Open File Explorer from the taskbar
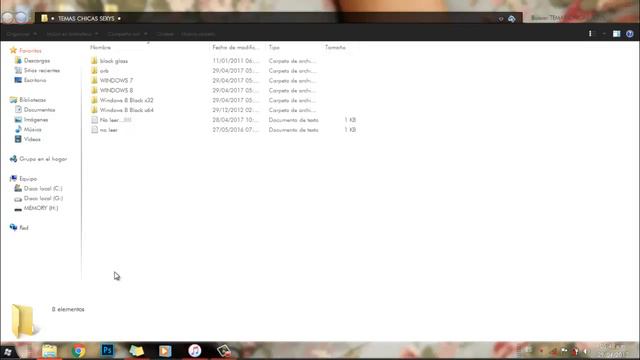 [49, 351]
